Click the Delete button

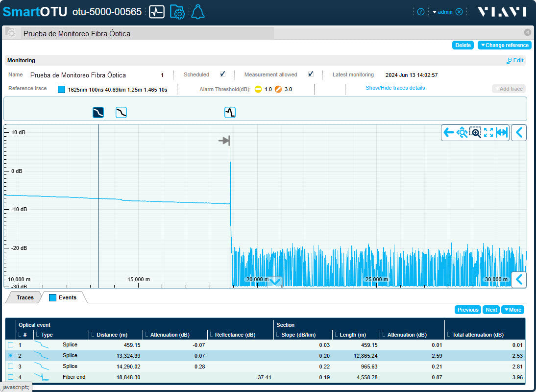point(463,45)
